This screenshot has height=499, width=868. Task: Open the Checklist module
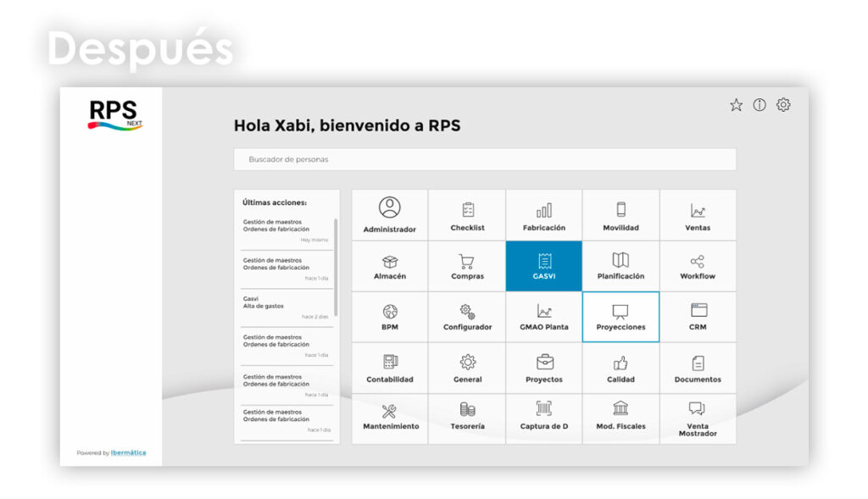pyautogui.click(x=467, y=214)
